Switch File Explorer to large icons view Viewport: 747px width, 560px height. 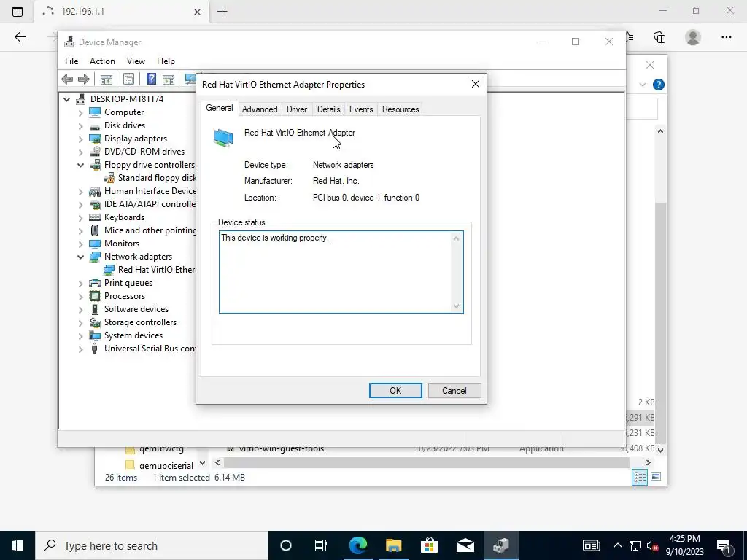tap(656, 477)
